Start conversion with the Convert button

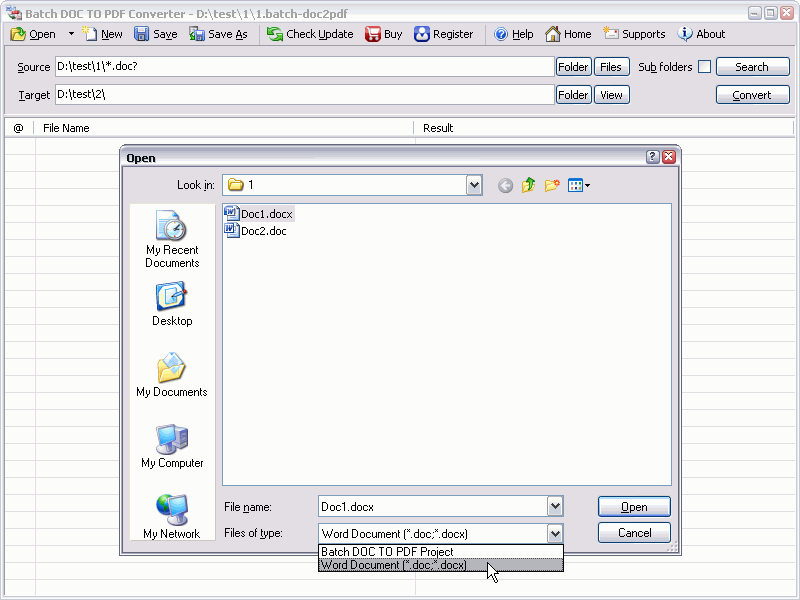(753, 95)
